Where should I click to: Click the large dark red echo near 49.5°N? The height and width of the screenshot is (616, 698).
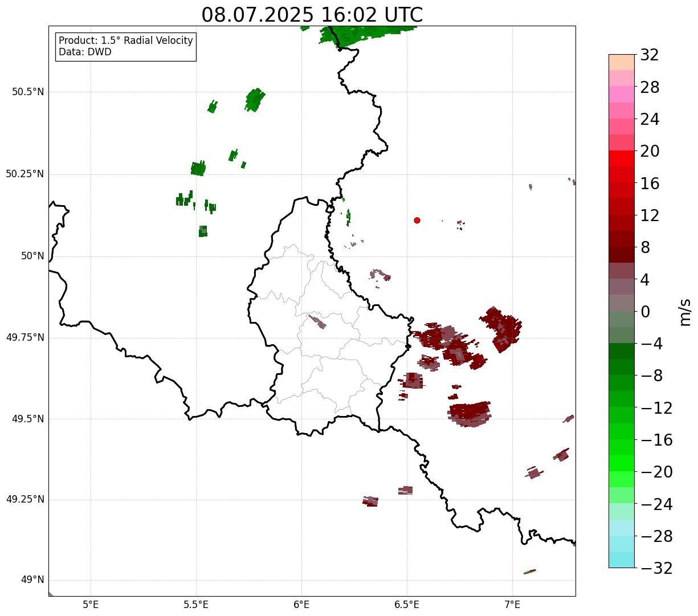click(470, 414)
